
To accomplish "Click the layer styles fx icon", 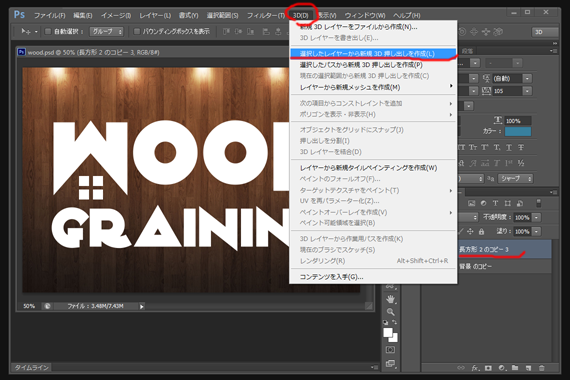I will 475,368.
